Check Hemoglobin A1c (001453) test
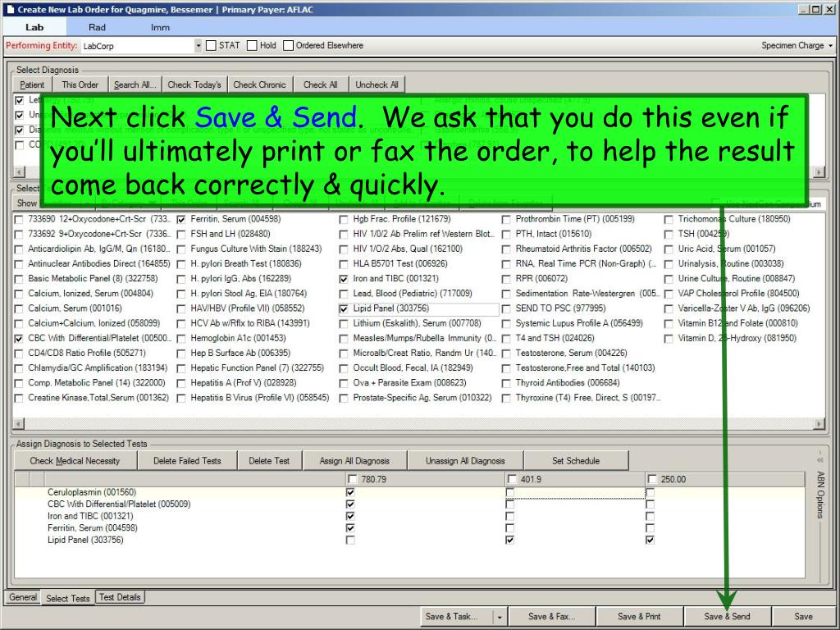This screenshot has height=630, width=840. click(181, 339)
